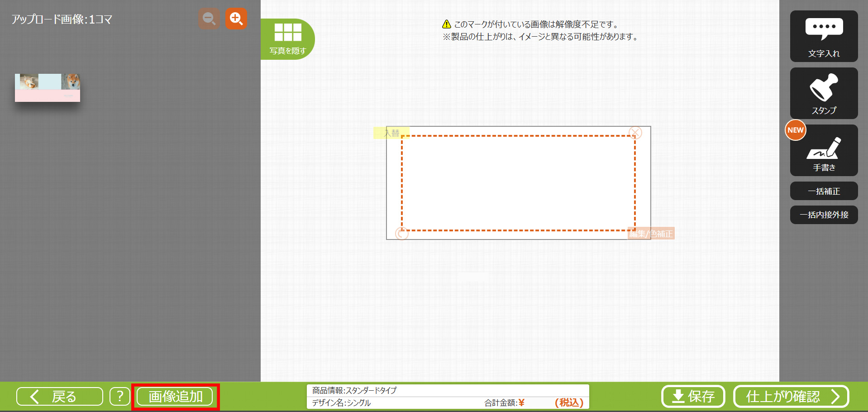Viewport: 868px width, 412px height.
Task: Proceed to 仕上がり確認 preview
Action: (x=791, y=397)
